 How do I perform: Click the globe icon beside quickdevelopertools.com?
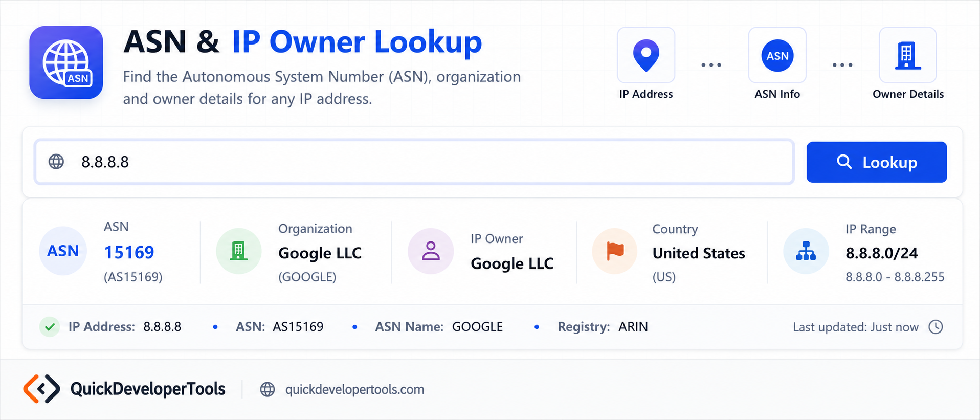[x=268, y=389]
